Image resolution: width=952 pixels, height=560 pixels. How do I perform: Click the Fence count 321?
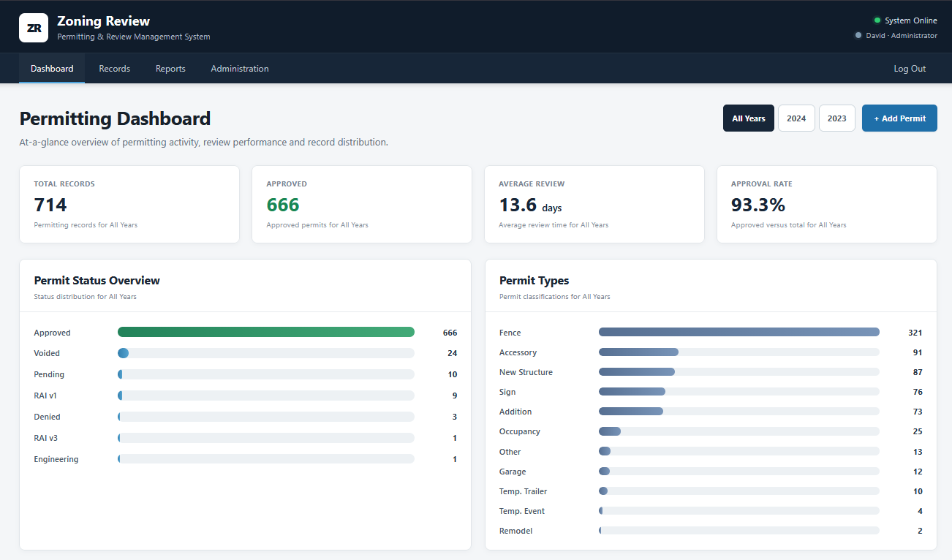tap(915, 333)
